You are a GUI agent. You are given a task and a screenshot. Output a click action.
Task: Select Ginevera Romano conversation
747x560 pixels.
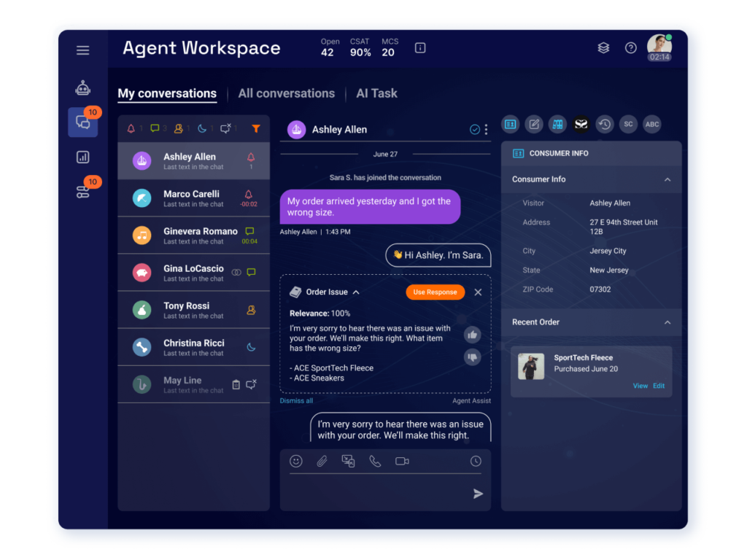(x=193, y=236)
